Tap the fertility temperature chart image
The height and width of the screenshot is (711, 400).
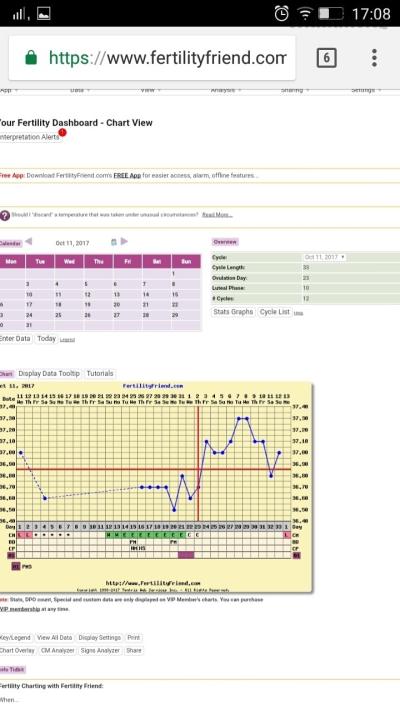tap(156, 487)
